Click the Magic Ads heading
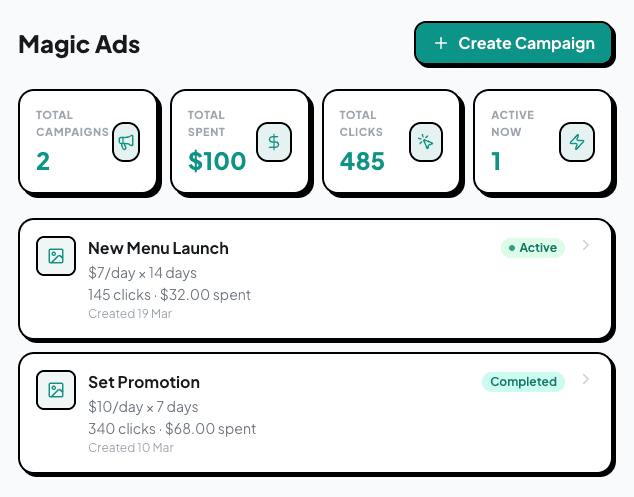Image resolution: width=634 pixels, height=497 pixels. point(79,45)
